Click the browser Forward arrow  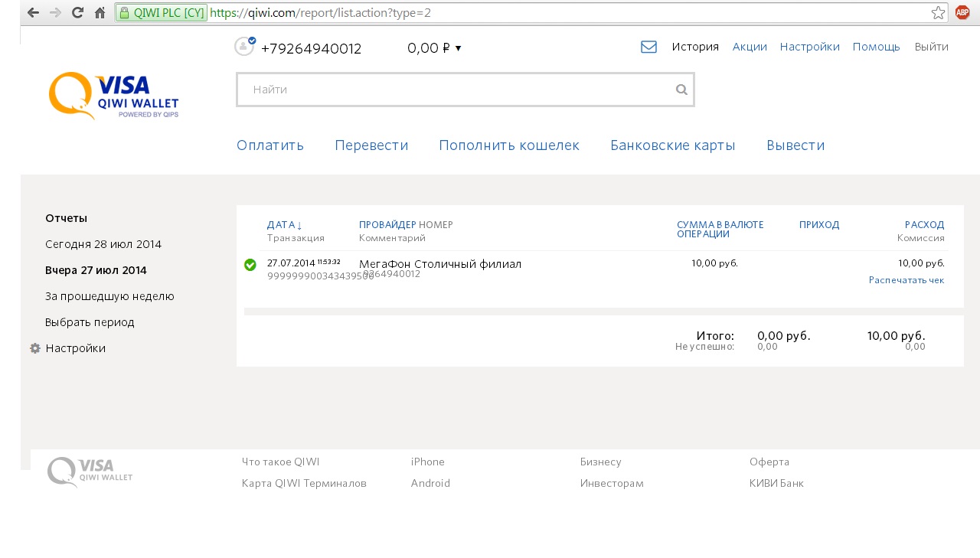55,13
